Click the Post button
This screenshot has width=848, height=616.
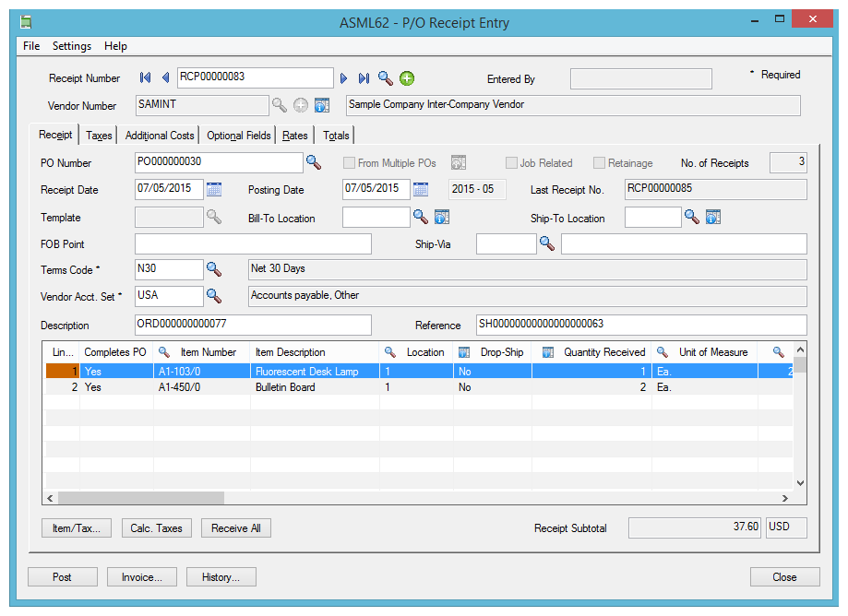(x=62, y=577)
